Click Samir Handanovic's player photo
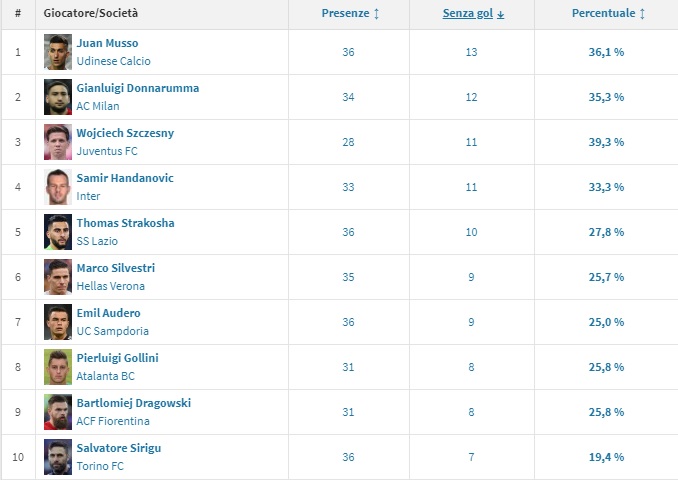Viewport: 678px width, 480px height. pyautogui.click(x=57, y=187)
